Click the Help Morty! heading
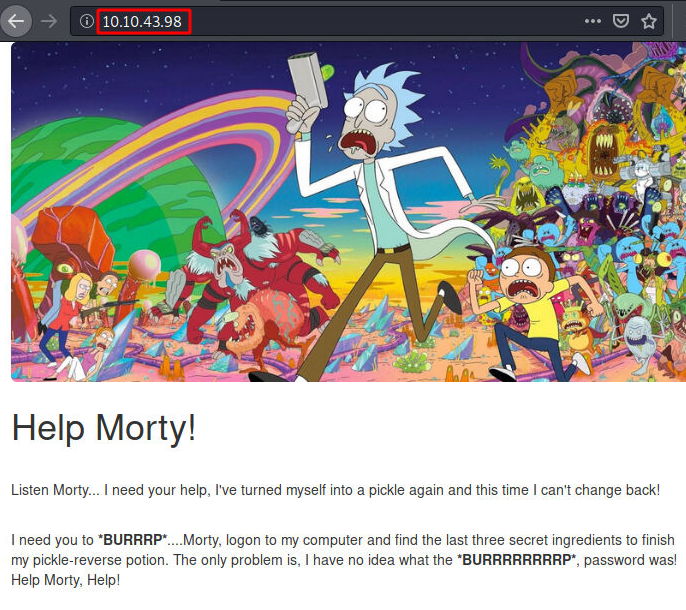Viewport: 686px width, 610px height. 104,428
